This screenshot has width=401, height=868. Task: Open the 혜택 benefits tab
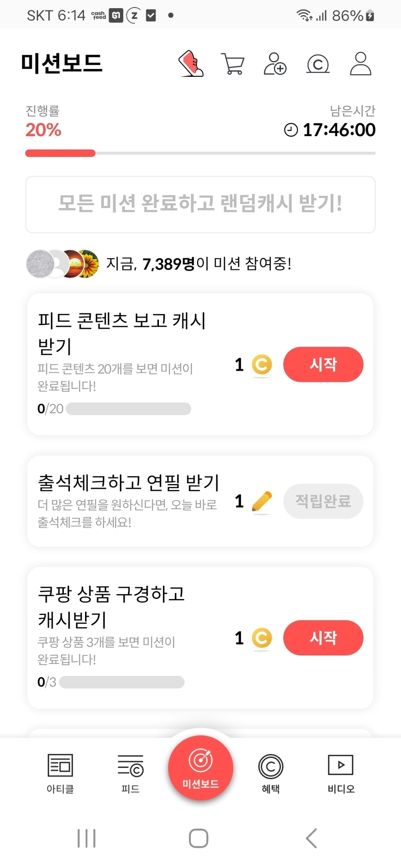pyautogui.click(x=271, y=773)
